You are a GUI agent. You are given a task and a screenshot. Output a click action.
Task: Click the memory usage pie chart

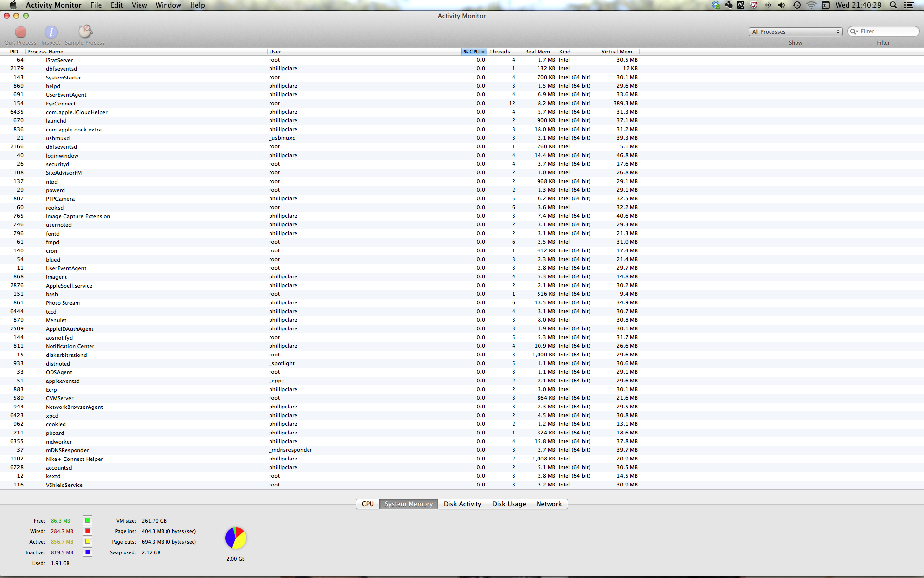(236, 538)
